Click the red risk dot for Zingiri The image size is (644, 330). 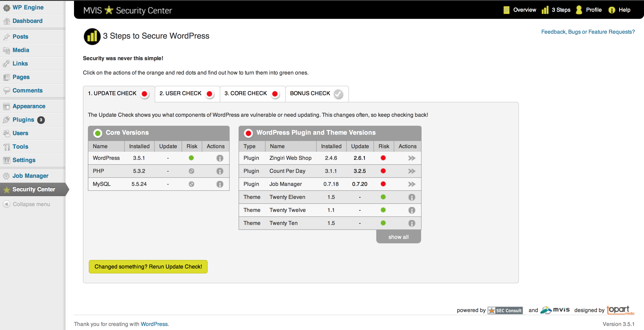[x=383, y=158]
